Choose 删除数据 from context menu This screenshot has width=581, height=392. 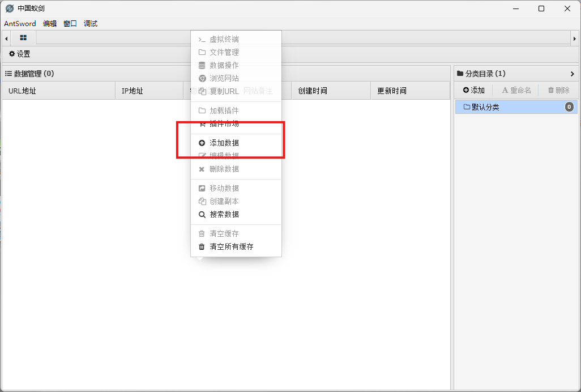coord(236,169)
